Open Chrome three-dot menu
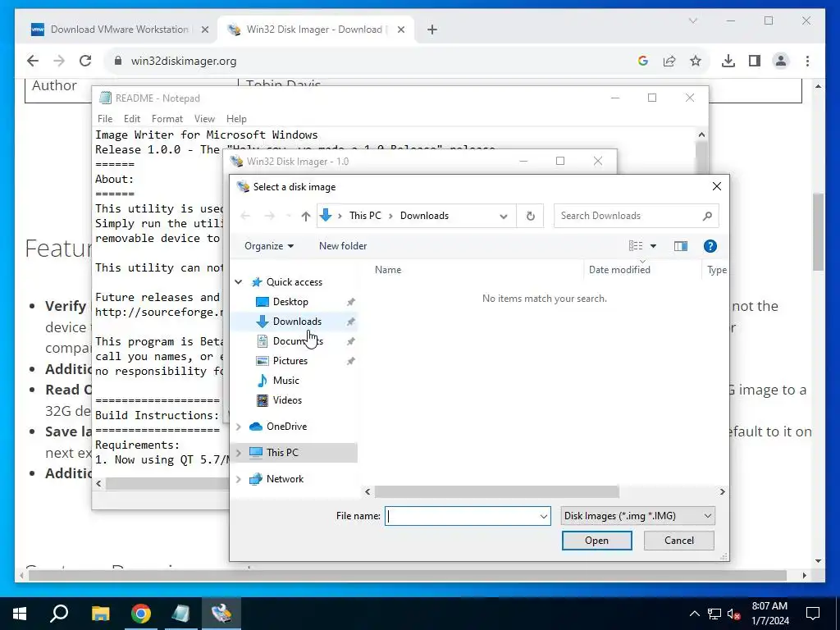This screenshot has width=840, height=630. point(807,61)
